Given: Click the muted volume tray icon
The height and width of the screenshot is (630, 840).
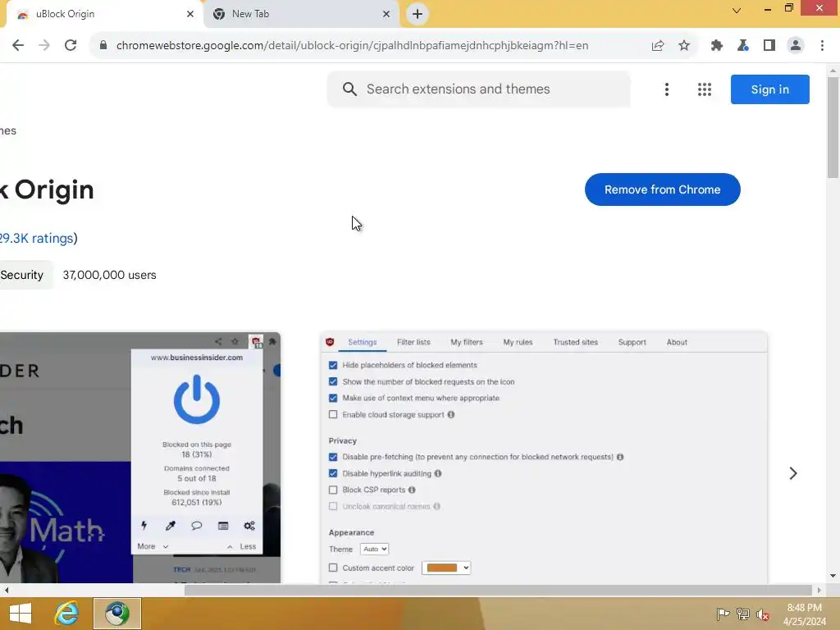Looking at the screenshot, I should (763, 614).
